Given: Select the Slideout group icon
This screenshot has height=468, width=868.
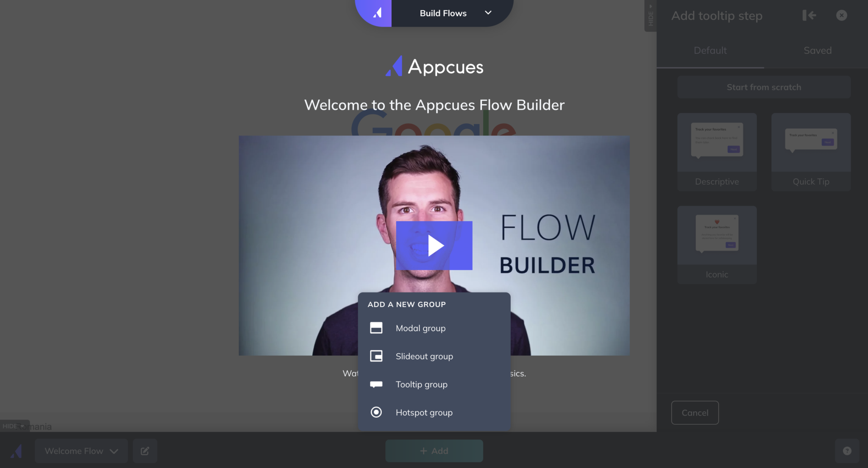Looking at the screenshot, I should tap(376, 356).
